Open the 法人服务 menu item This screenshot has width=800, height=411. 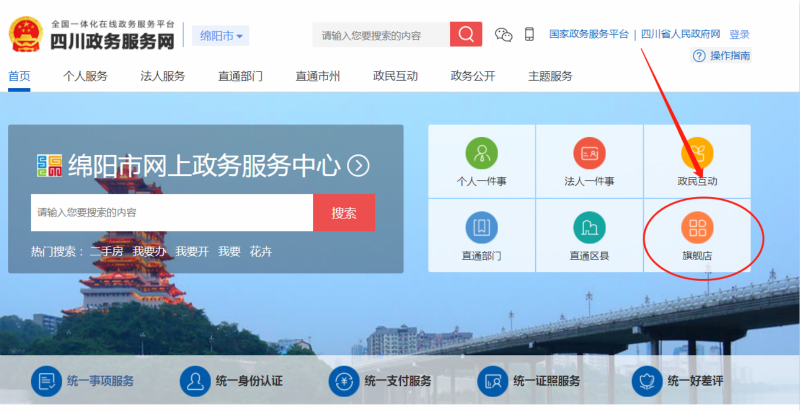pos(163,76)
